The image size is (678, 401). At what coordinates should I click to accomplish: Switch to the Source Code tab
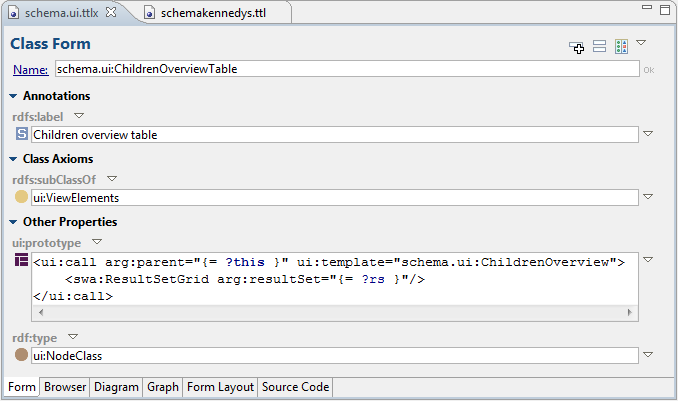tap(295, 387)
